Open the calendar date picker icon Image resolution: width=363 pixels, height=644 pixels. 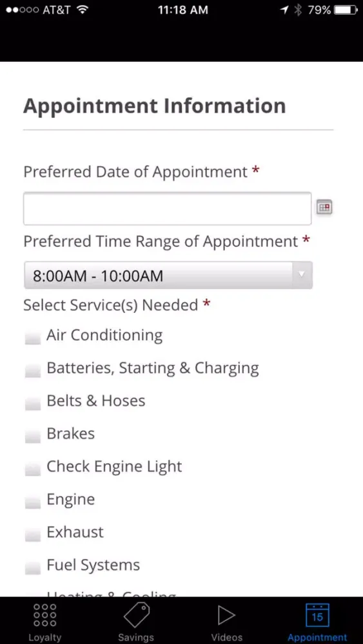click(x=324, y=207)
